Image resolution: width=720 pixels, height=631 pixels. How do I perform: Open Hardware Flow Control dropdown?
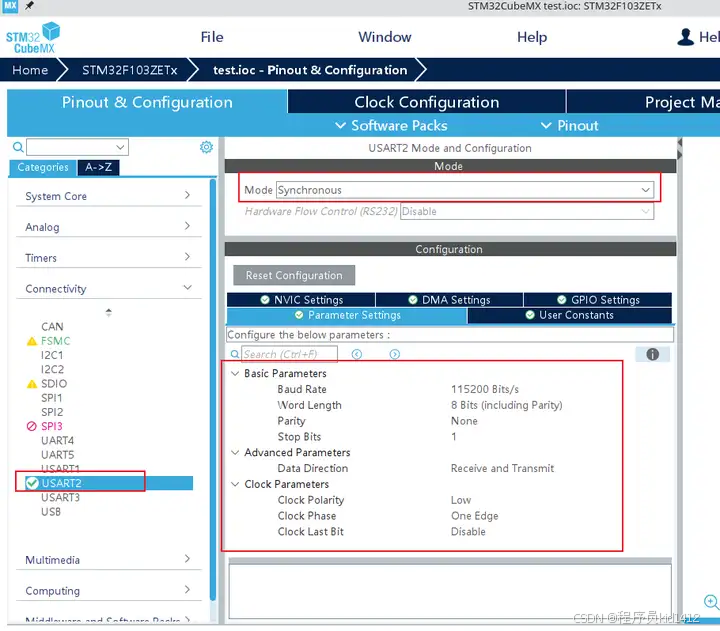527,211
